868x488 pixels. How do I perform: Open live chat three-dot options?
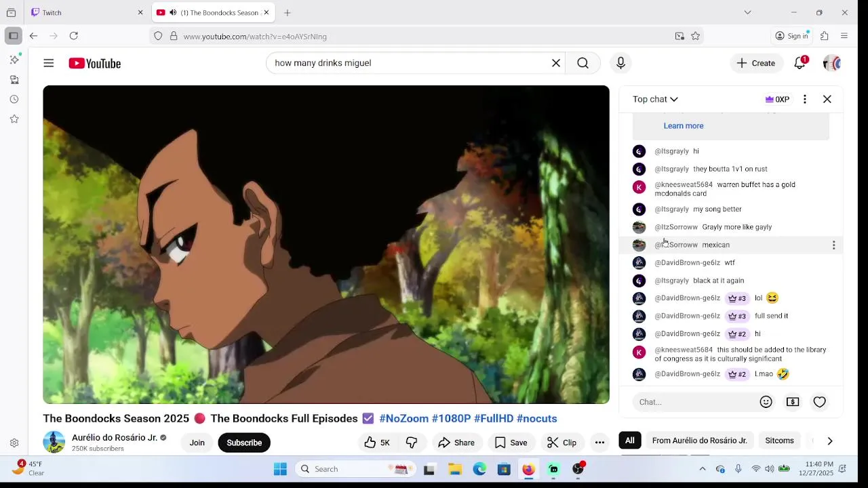(805, 99)
